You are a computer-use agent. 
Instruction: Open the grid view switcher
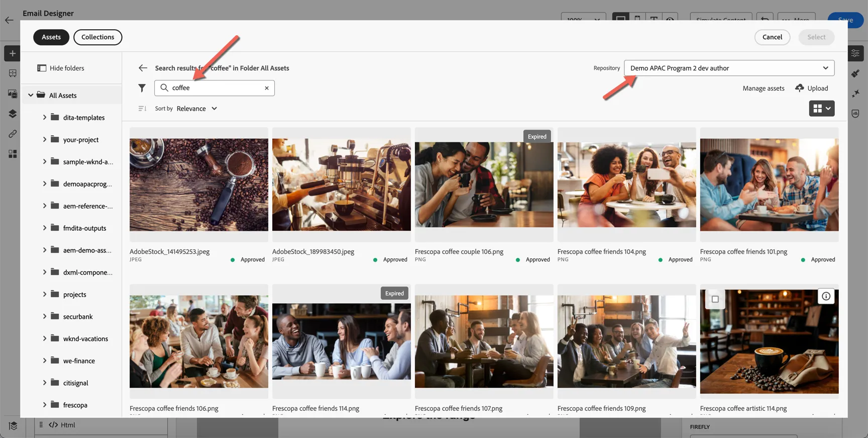coord(822,109)
